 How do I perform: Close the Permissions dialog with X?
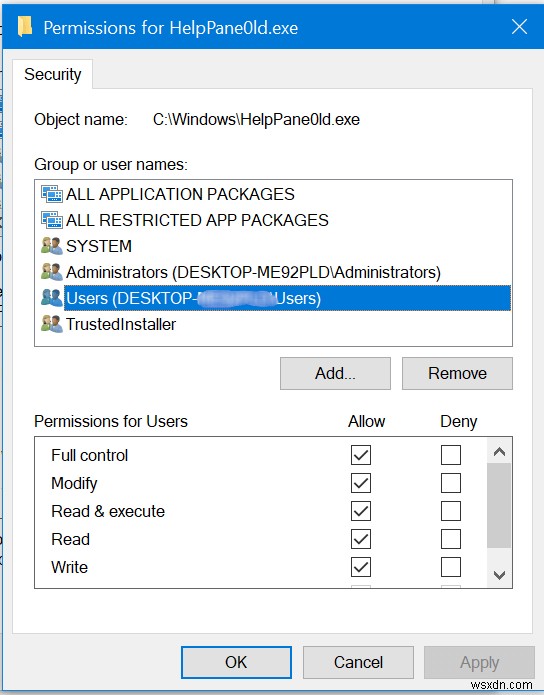pos(519,27)
